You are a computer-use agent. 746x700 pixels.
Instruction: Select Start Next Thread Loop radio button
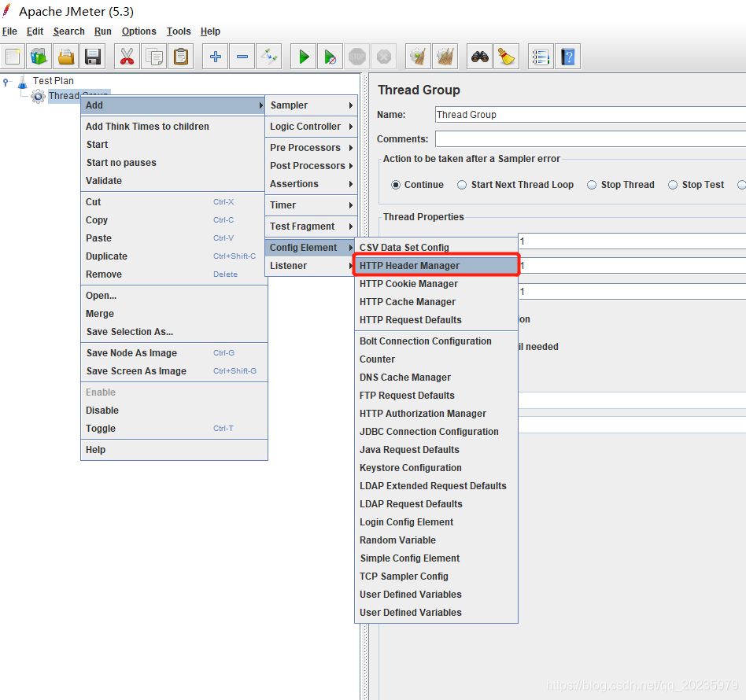point(462,185)
